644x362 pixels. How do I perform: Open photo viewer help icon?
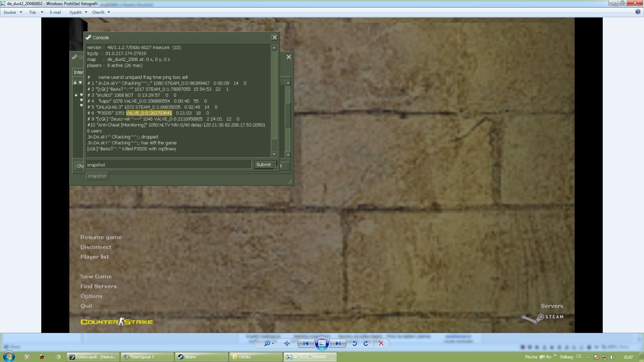coord(638,12)
